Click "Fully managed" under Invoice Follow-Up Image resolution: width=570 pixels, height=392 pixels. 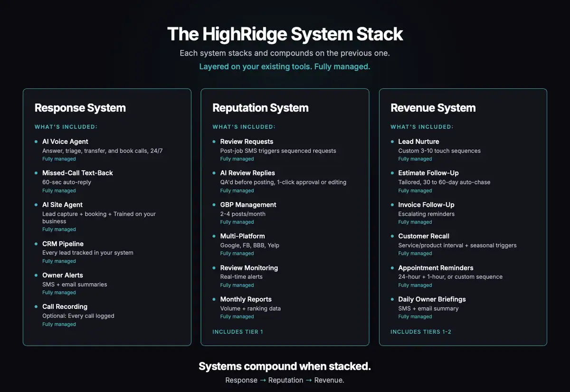tap(415, 222)
